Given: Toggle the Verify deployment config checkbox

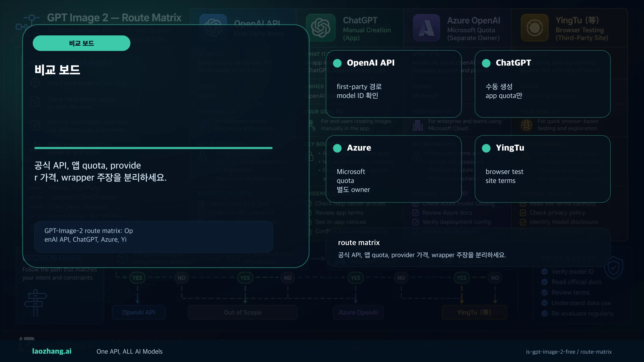Looking at the screenshot, I should point(415,222).
